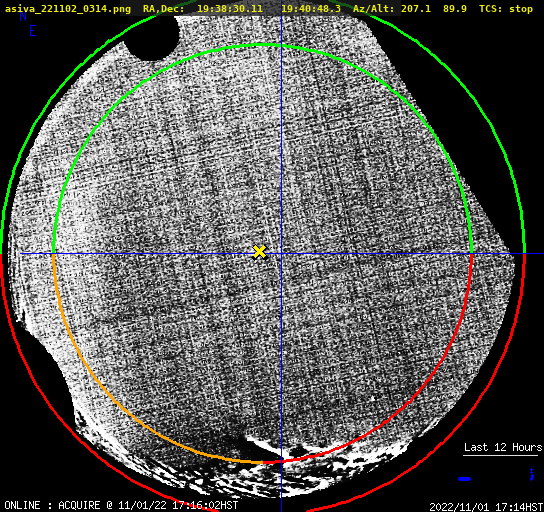This screenshot has height=512, width=544.
Task: Click the blue E compass label
Action: [x=33, y=31]
